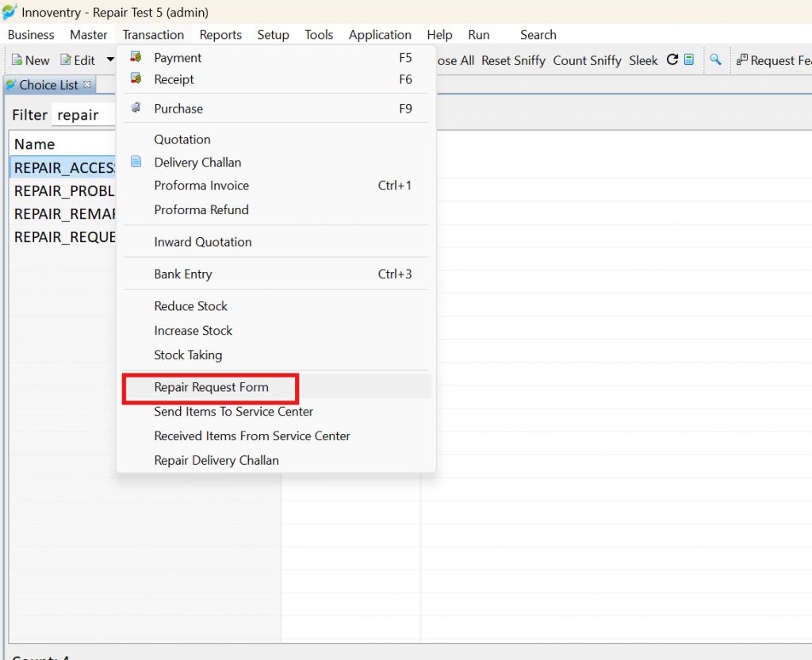Open the Reports menu
812x660 pixels.
coord(220,35)
